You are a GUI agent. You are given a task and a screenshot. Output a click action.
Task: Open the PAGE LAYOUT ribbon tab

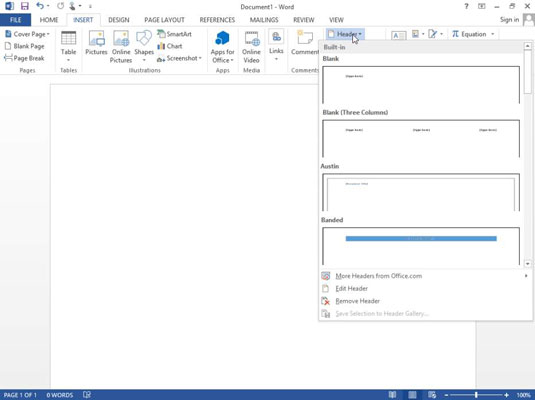(164, 20)
